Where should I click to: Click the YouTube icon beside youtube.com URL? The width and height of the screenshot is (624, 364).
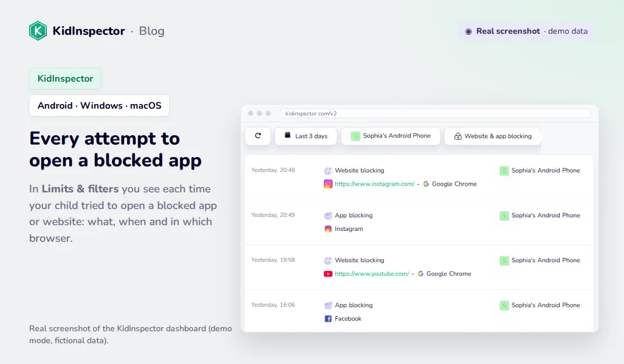[328, 274]
